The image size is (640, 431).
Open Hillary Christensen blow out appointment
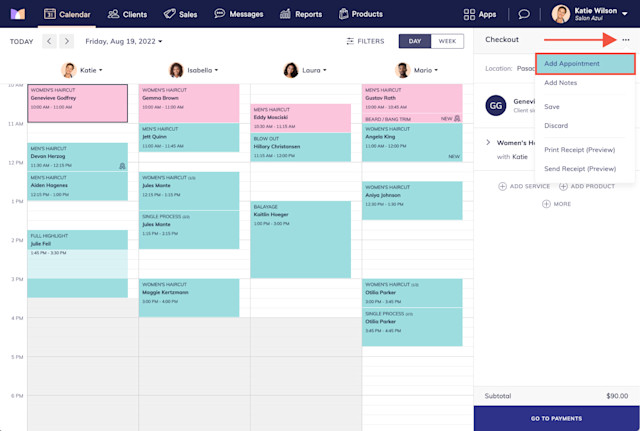(301, 147)
